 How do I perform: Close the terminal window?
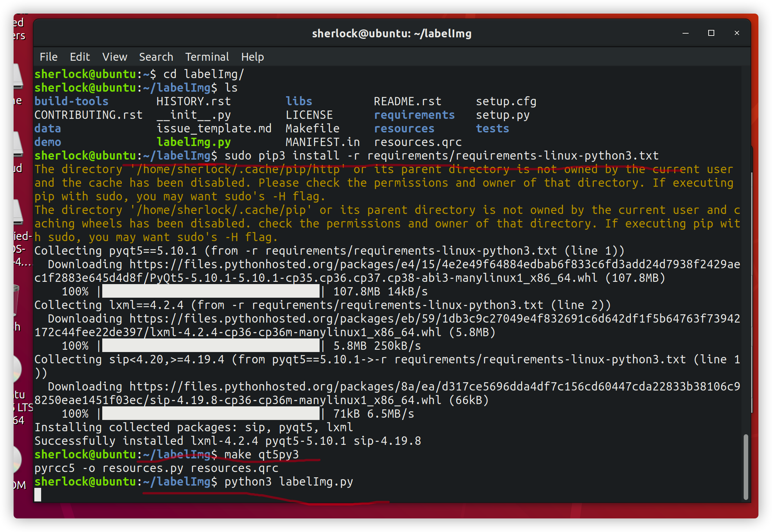(737, 33)
